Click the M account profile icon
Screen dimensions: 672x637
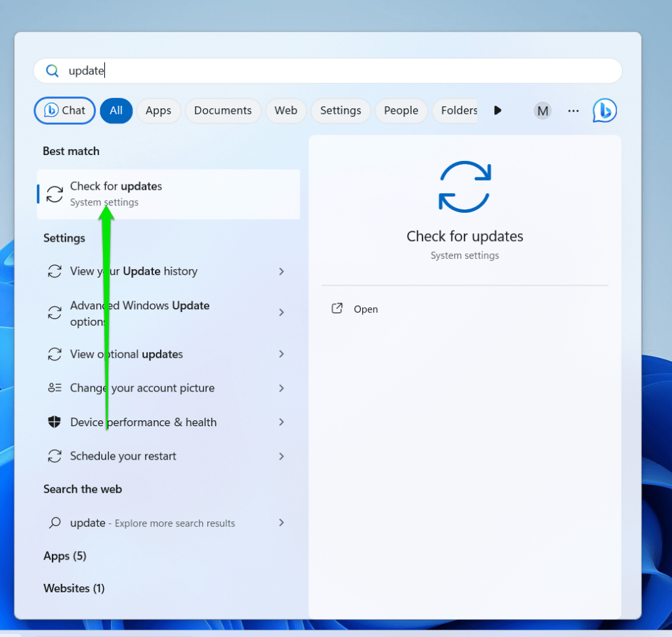(542, 110)
